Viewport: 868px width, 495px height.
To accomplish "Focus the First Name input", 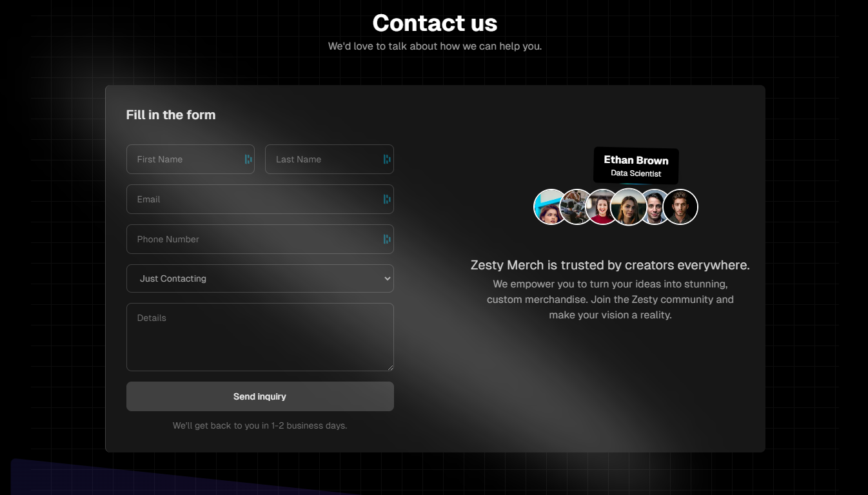I will pyautogui.click(x=190, y=159).
